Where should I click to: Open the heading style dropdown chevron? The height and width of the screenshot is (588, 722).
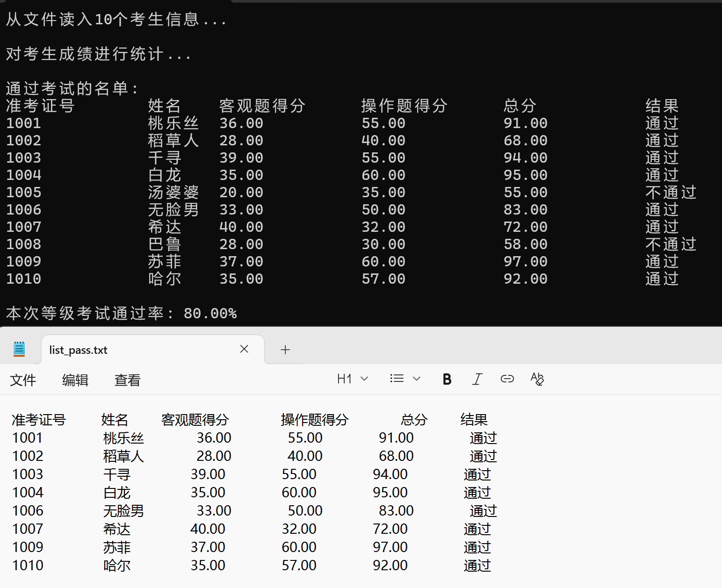pyautogui.click(x=364, y=379)
